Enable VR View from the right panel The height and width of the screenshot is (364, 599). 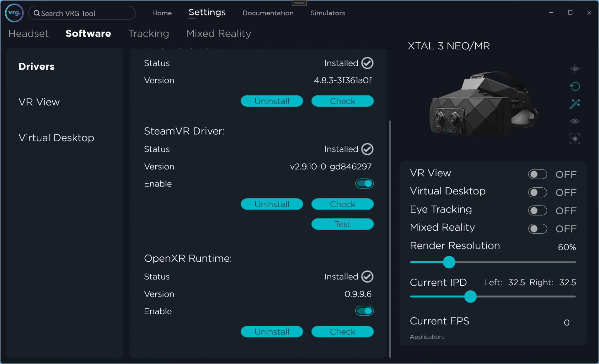(538, 174)
